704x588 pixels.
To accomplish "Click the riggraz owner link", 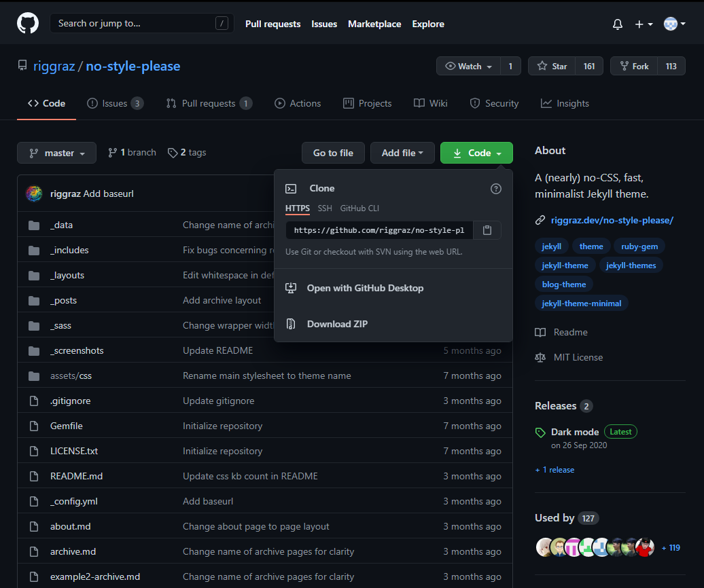I will click(x=54, y=67).
